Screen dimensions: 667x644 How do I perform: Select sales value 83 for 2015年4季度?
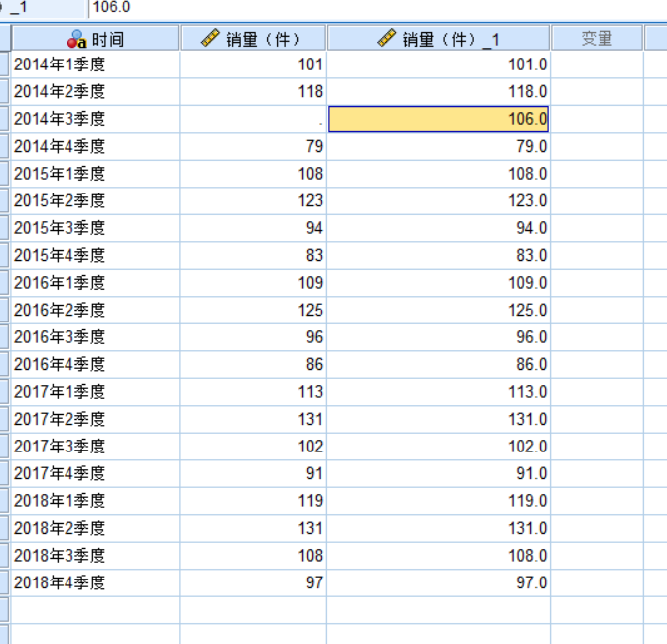[x=253, y=255]
